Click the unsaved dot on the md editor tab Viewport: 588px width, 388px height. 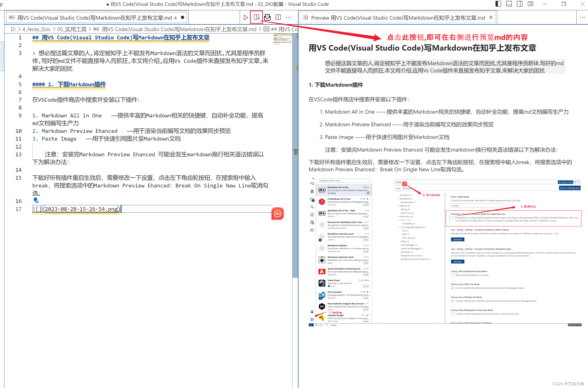(182, 18)
